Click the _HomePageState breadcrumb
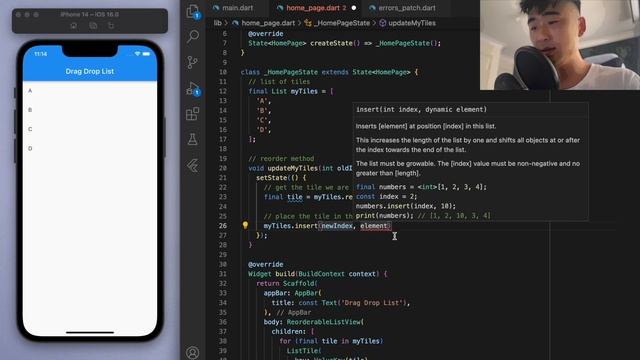 [342, 23]
